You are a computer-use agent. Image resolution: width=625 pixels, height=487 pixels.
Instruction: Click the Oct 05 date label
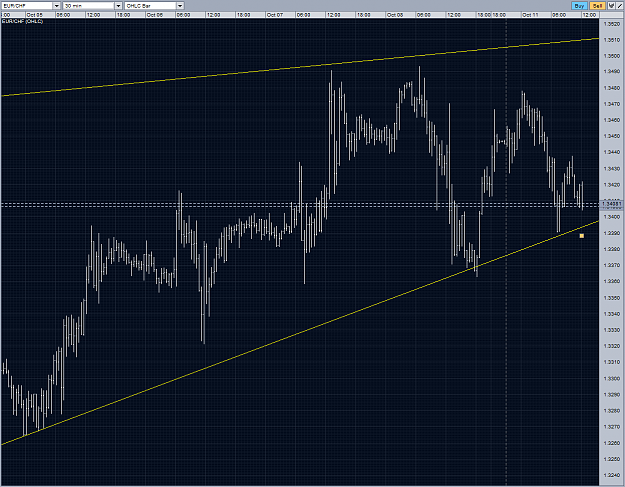(34, 15)
